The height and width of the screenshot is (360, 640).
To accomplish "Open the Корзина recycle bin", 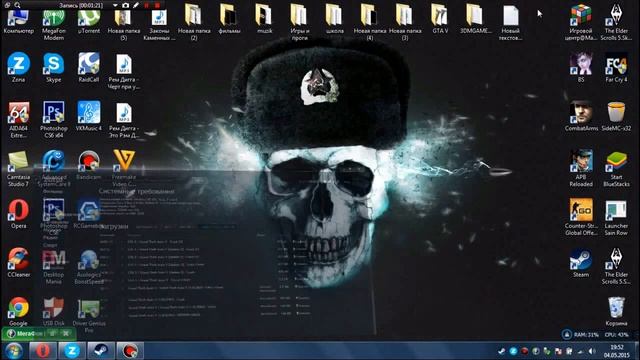I will [x=616, y=311].
